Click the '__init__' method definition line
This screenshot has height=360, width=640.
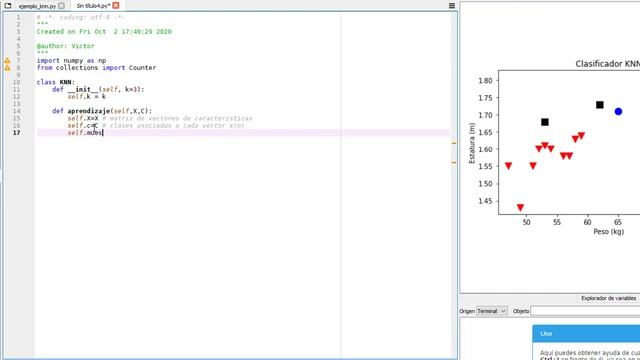coord(98,89)
